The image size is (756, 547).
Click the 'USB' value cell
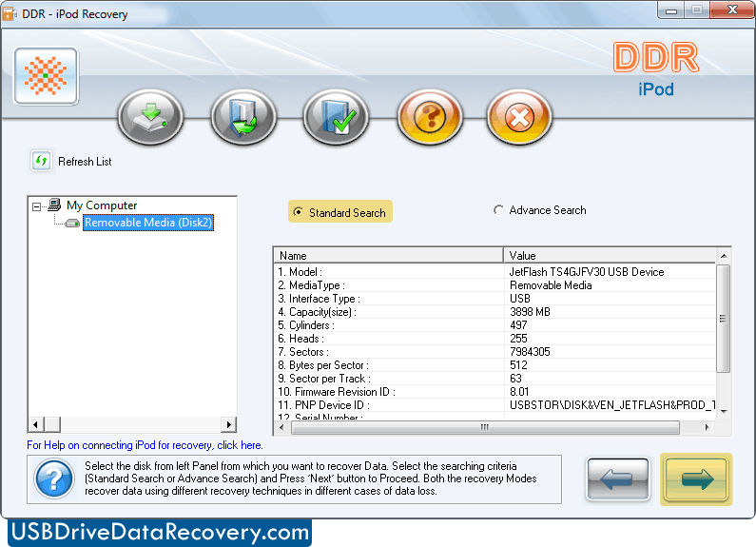tap(520, 299)
